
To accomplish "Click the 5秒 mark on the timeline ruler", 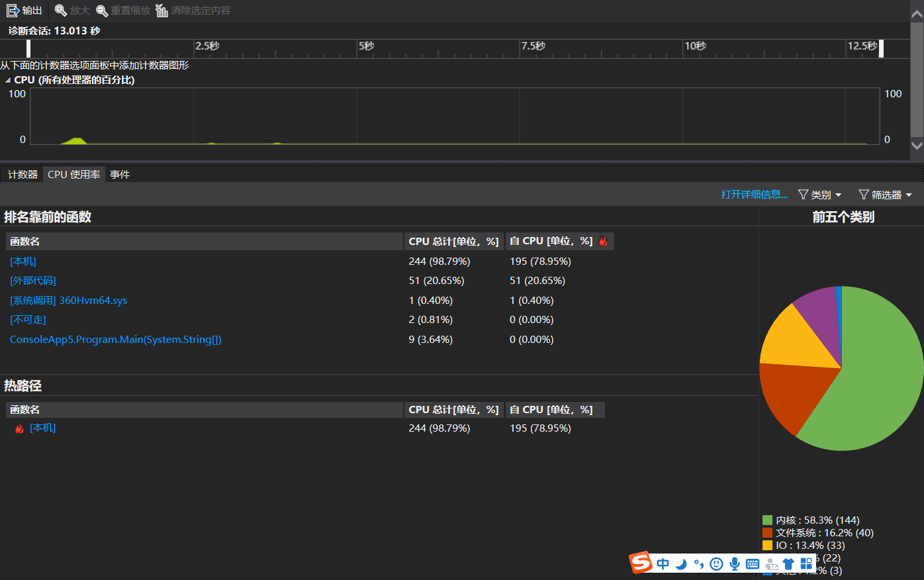I will [x=367, y=46].
